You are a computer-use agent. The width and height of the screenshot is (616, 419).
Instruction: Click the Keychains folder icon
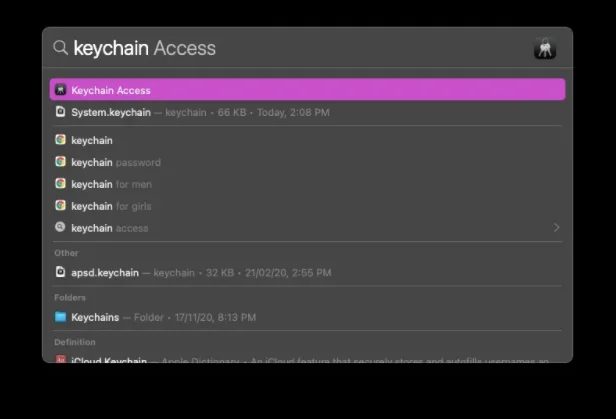(61, 317)
